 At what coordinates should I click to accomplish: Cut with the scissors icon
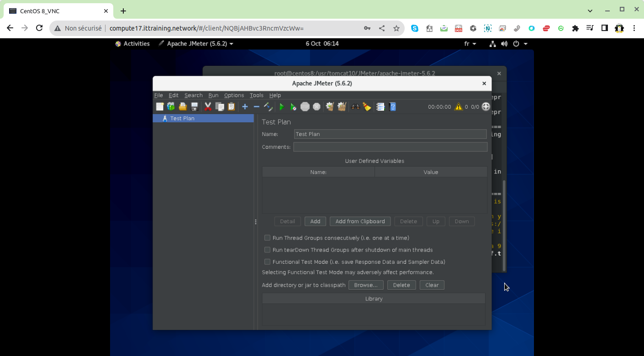pyautogui.click(x=208, y=107)
